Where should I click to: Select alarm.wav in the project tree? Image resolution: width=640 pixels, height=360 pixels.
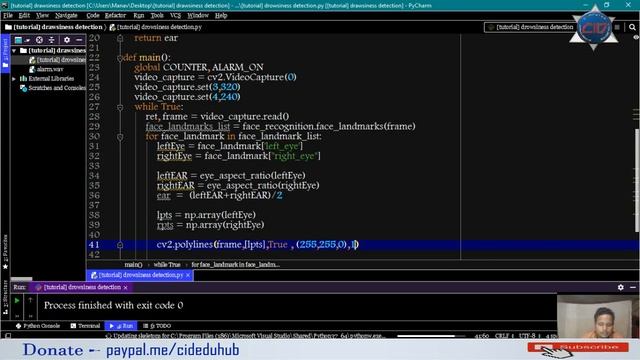point(46,69)
